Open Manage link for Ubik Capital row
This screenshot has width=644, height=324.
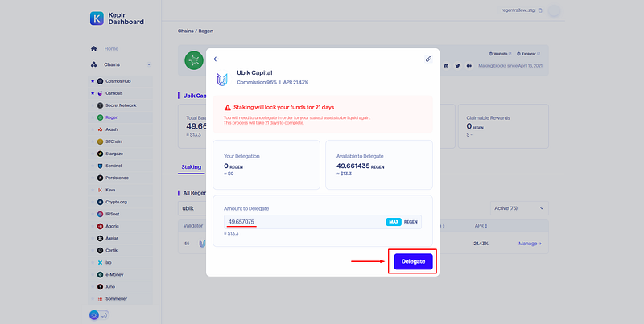530,244
